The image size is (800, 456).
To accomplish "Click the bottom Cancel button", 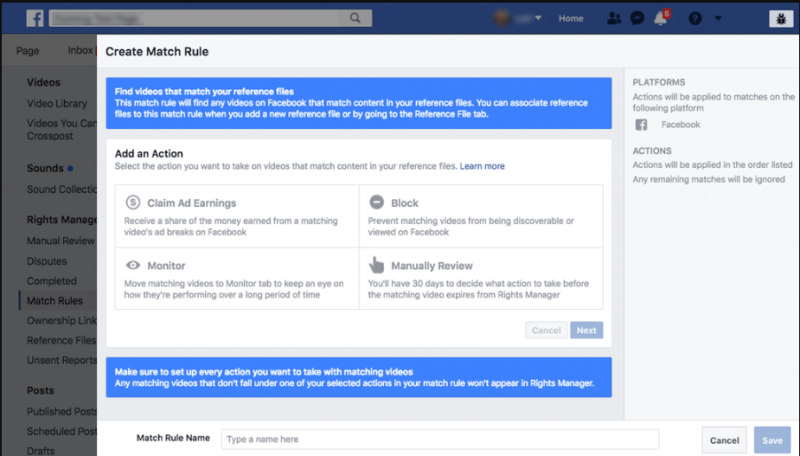I will tap(724, 441).
